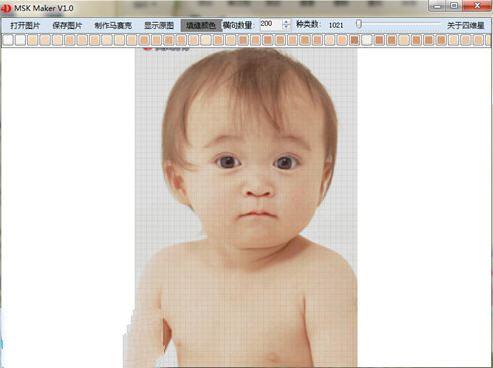Image resolution: width=493 pixels, height=368 pixels.
Task: Minimize the MSK Maker window
Action: tap(438, 6)
